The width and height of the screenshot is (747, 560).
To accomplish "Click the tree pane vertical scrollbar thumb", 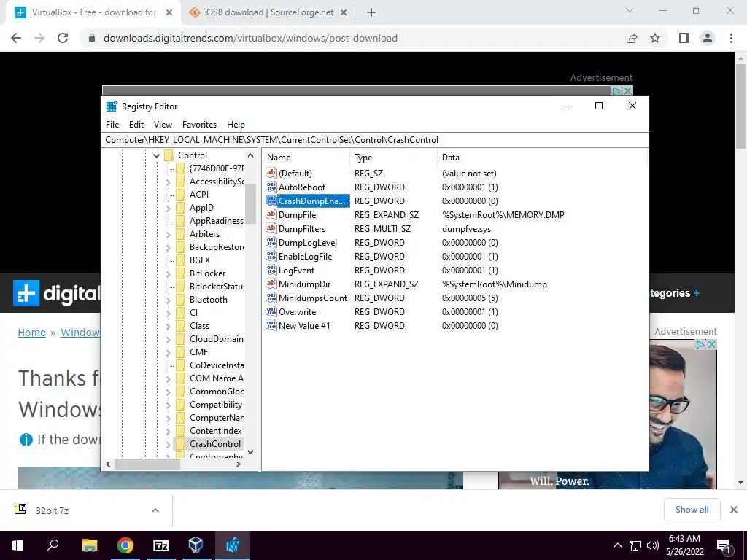I will 251,203.
